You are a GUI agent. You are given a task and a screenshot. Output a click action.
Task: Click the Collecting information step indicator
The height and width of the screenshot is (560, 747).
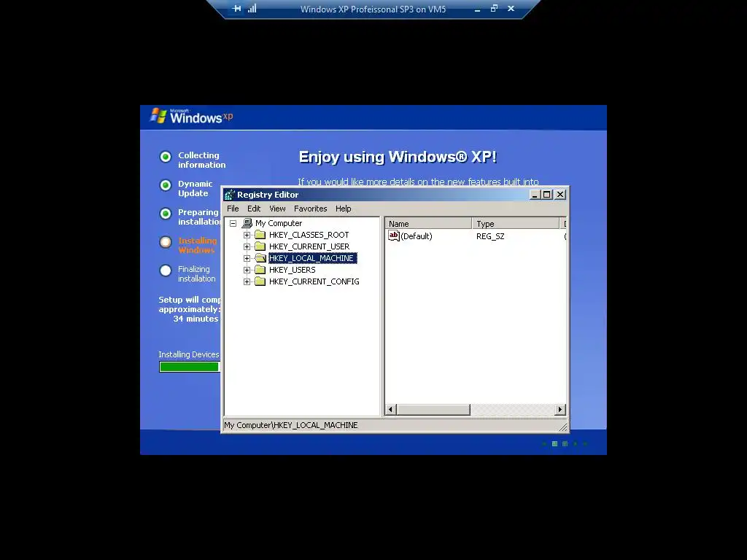coord(166,157)
